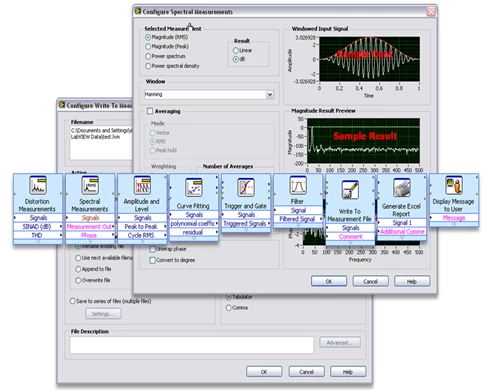Select Overwrite file option
The width and height of the screenshot is (491, 392).
tap(78, 280)
